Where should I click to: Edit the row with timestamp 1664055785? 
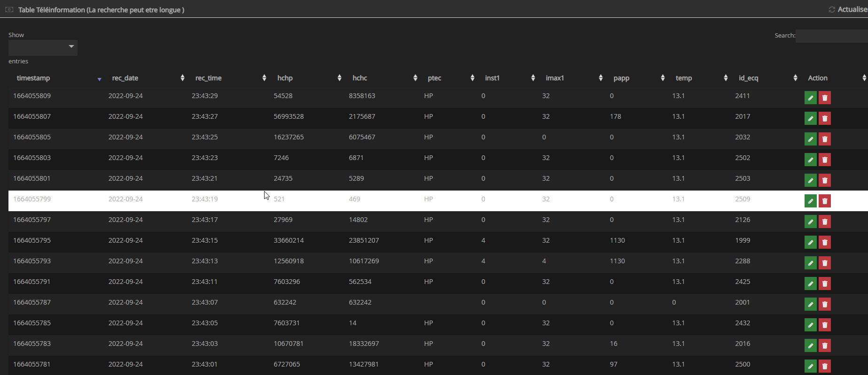click(x=810, y=325)
